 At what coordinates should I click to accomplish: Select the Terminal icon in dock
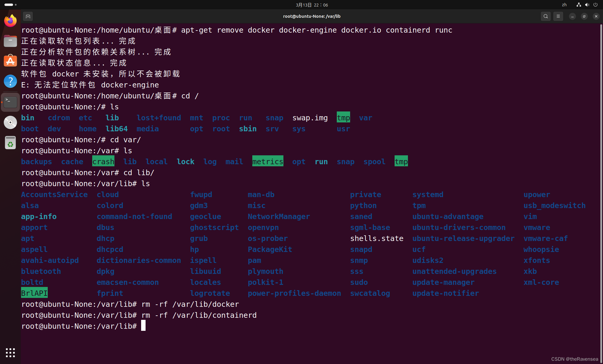click(10, 102)
